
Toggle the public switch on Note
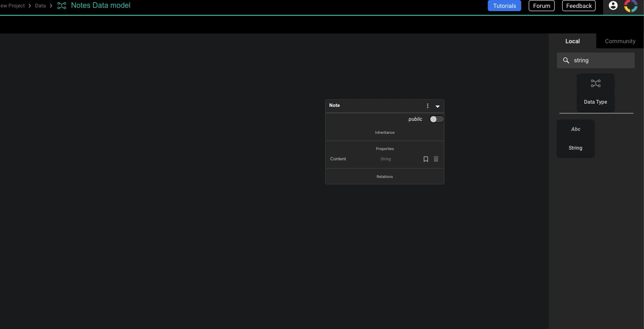[436, 119]
